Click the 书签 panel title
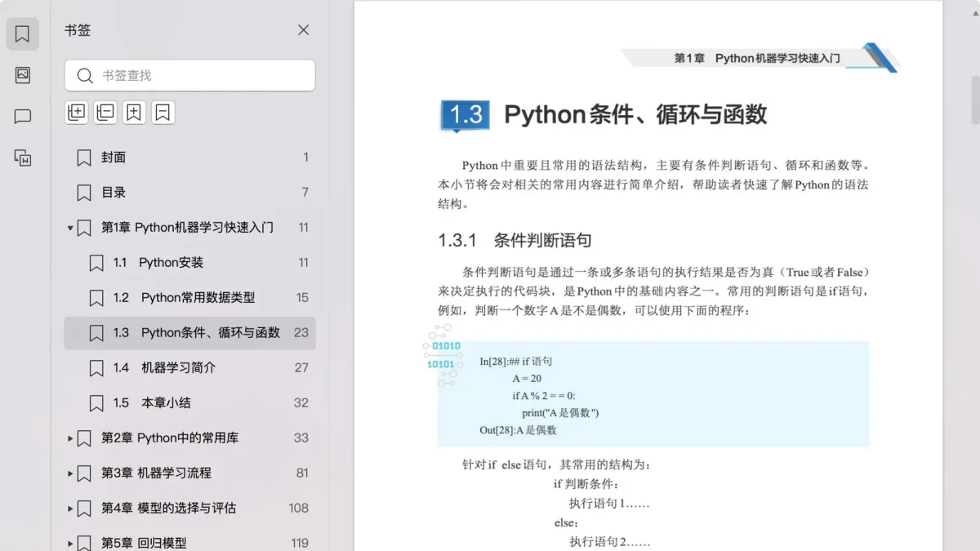The image size is (980, 551). point(78,30)
